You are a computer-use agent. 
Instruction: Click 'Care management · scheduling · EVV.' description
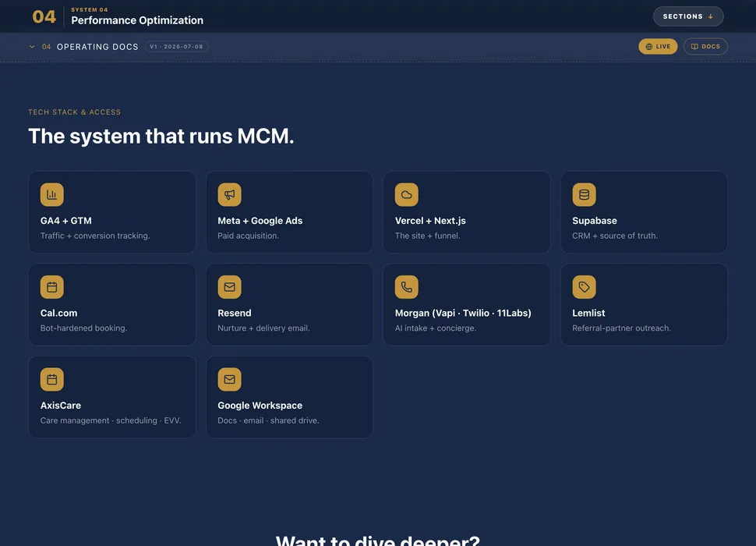(x=111, y=420)
